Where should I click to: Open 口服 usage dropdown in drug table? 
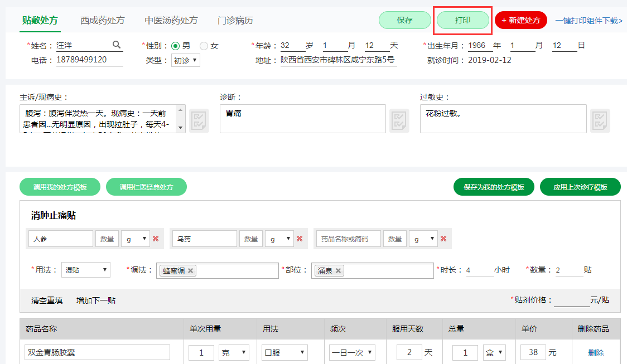(x=284, y=352)
